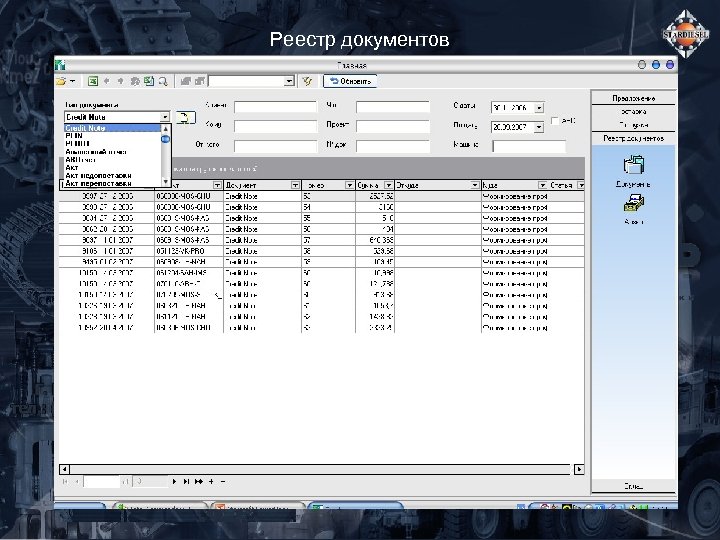Click dropdown list scrollbar down arrow

pos(165,182)
